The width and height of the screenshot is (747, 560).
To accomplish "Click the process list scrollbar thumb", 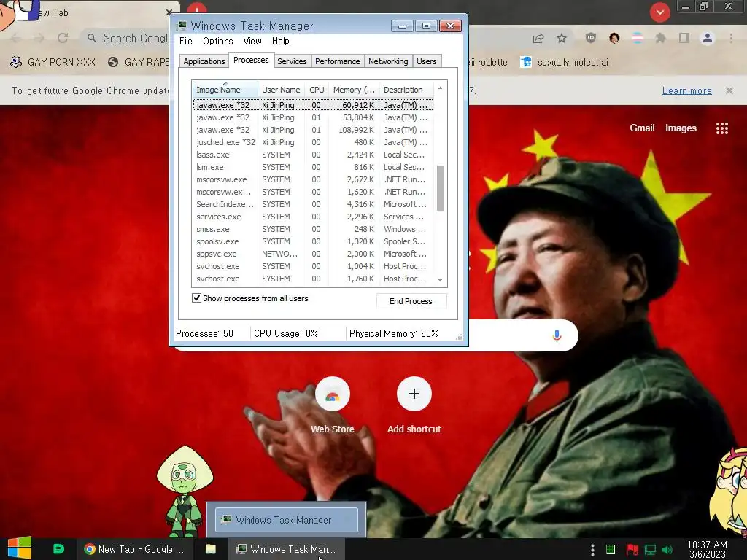I will pyautogui.click(x=440, y=187).
